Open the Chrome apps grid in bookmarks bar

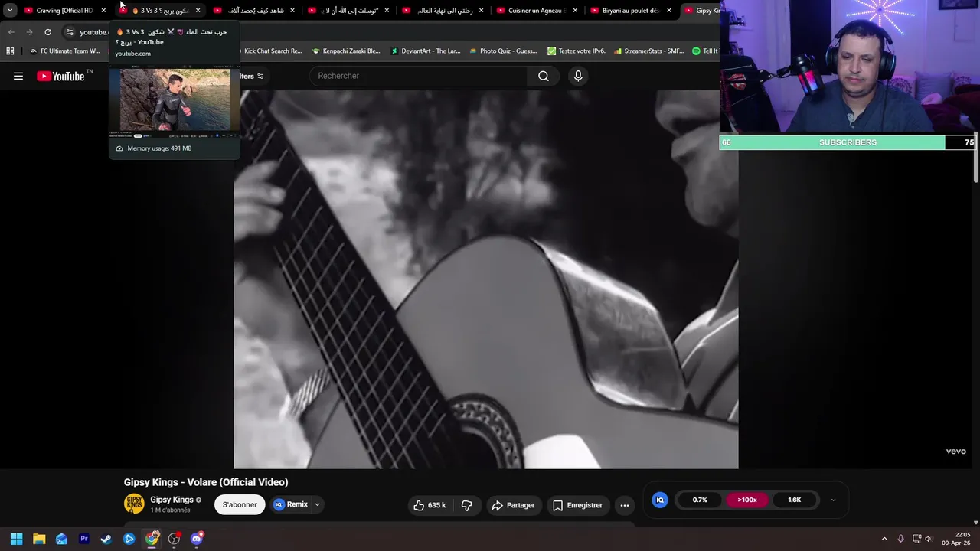(10, 51)
